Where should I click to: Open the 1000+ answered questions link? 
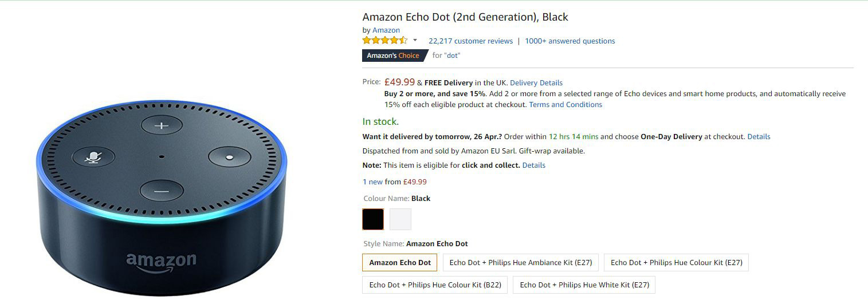(x=570, y=41)
